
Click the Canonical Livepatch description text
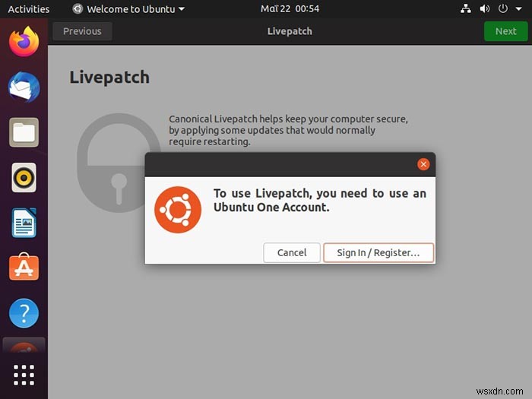(x=288, y=130)
